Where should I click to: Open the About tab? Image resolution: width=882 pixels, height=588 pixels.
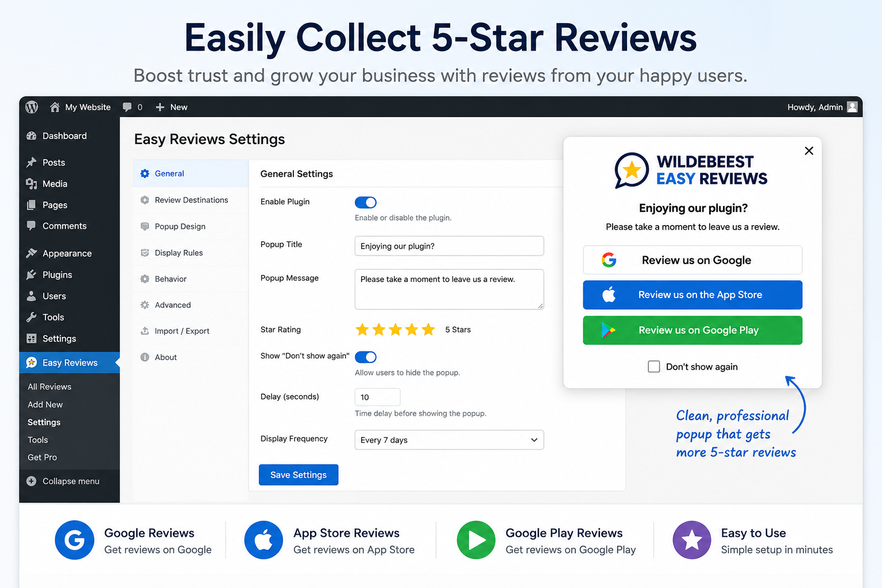pos(191,357)
